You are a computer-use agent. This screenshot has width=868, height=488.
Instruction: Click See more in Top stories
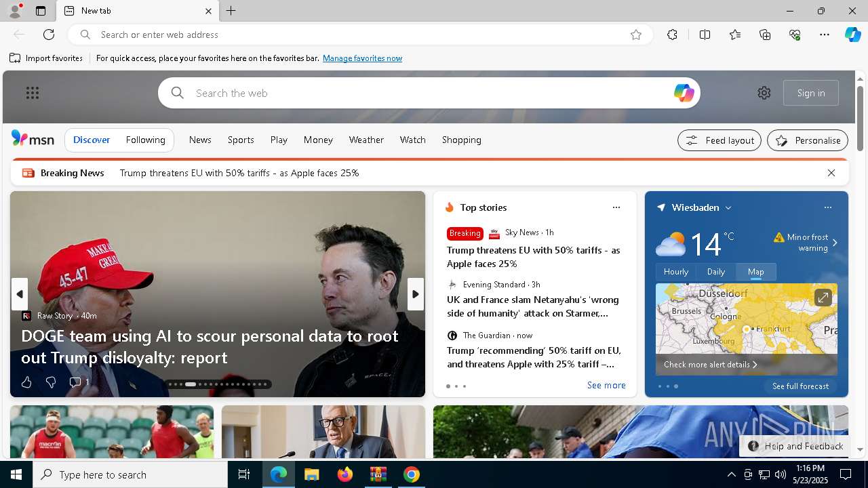coord(606,385)
